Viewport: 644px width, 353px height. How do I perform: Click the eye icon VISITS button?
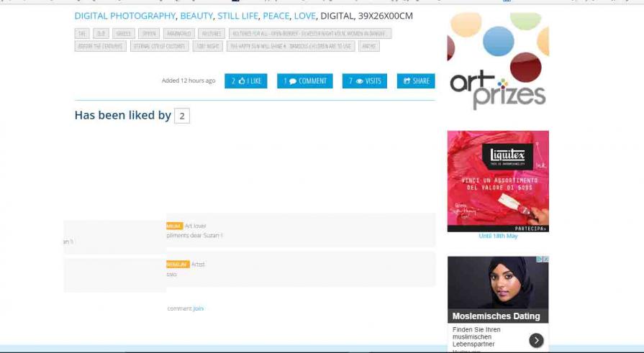[x=365, y=81]
